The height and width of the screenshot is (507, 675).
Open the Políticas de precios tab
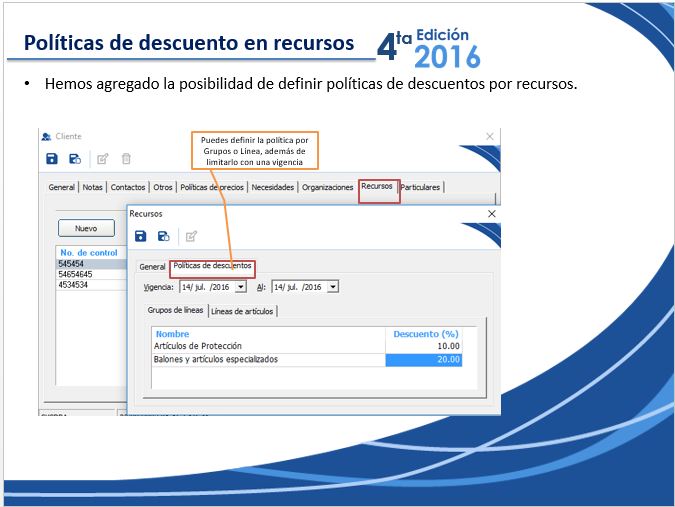[212, 187]
